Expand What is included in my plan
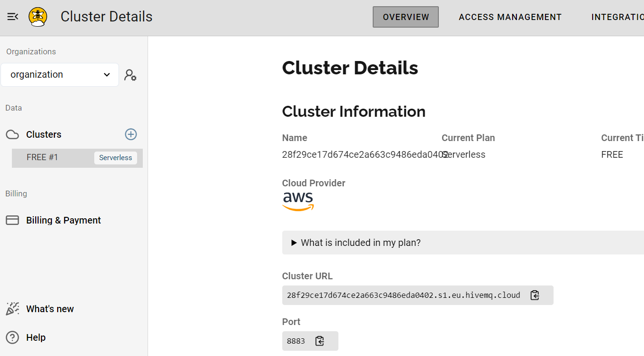 pos(463,243)
